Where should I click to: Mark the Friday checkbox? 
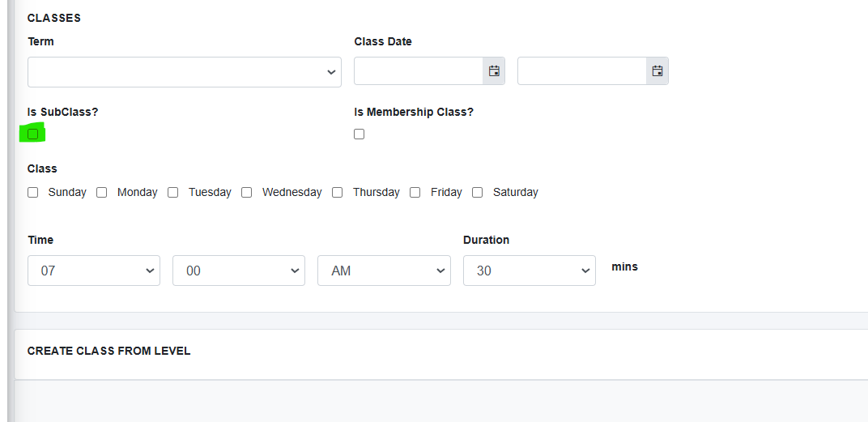(x=415, y=192)
